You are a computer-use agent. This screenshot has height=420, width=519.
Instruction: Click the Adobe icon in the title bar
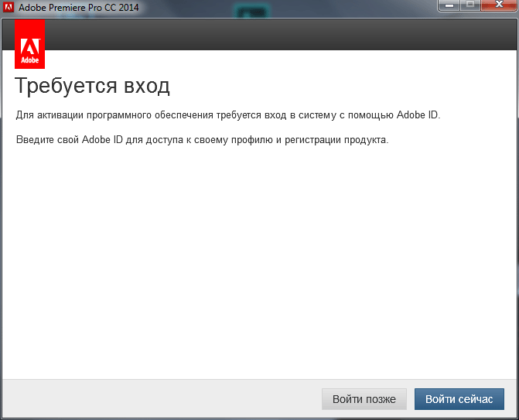pyautogui.click(x=9, y=7)
